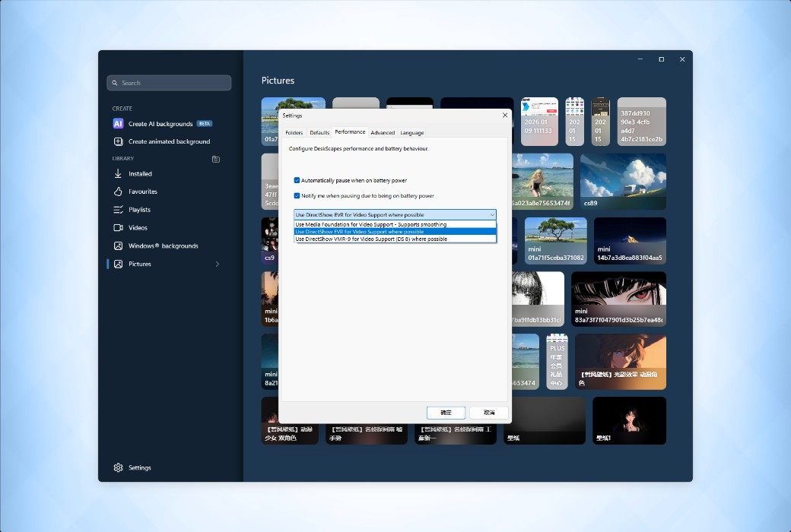791x532 pixels.
Task: Select the mini 01a71f5ceba371082 tree thumbnail
Action: tap(555, 241)
